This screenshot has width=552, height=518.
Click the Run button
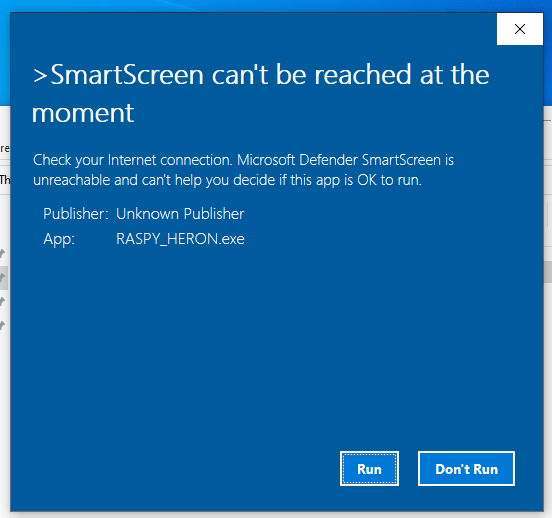click(x=369, y=468)
